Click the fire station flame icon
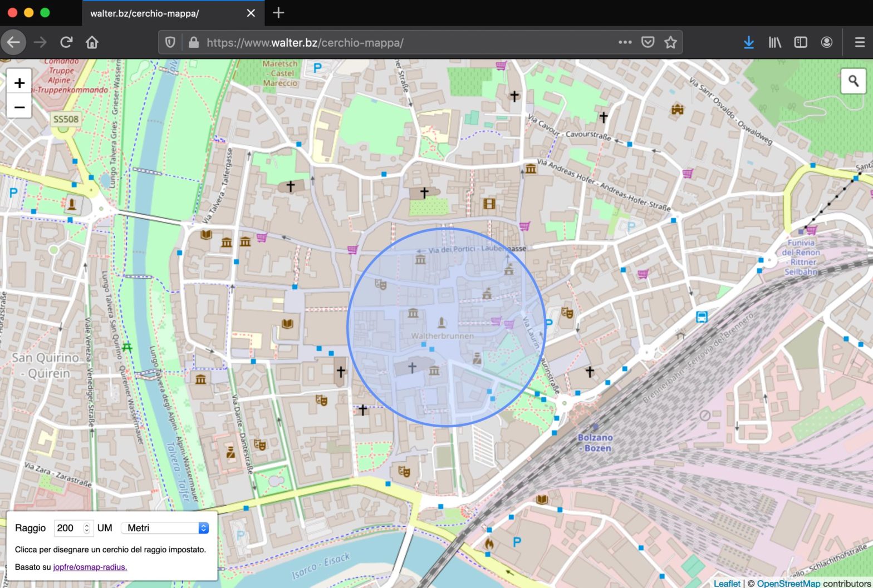 [489, 543]
